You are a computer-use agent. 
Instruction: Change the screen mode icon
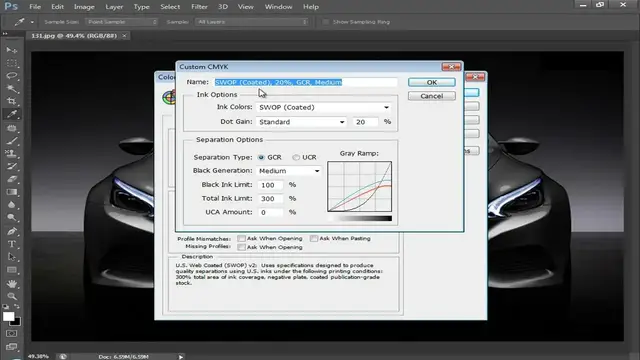click(12, 347)
